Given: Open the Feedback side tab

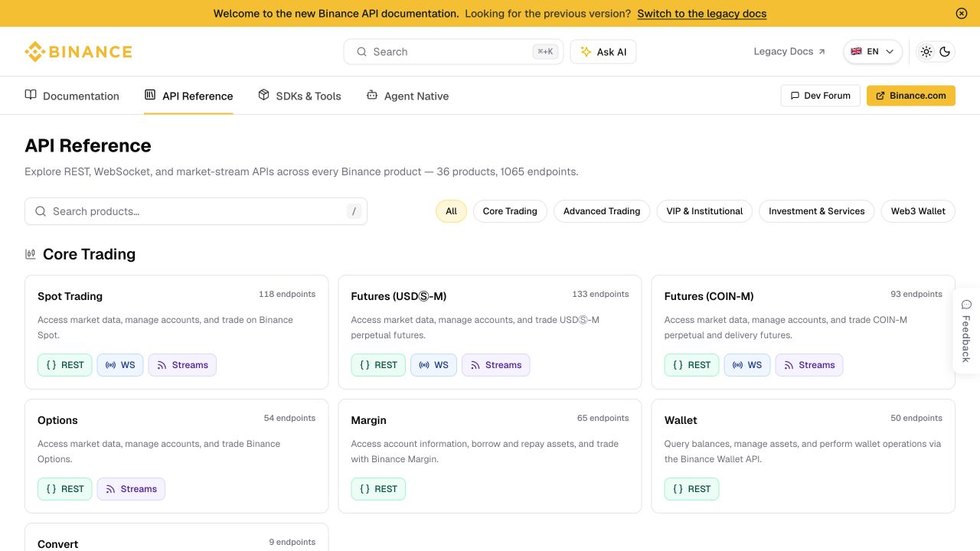Looking at the screenshot, I should (966, 331).
